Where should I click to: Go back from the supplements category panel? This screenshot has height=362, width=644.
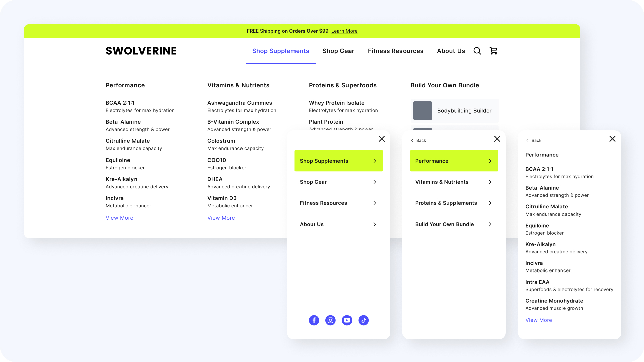pyautogui.click(x=418, y=140)
